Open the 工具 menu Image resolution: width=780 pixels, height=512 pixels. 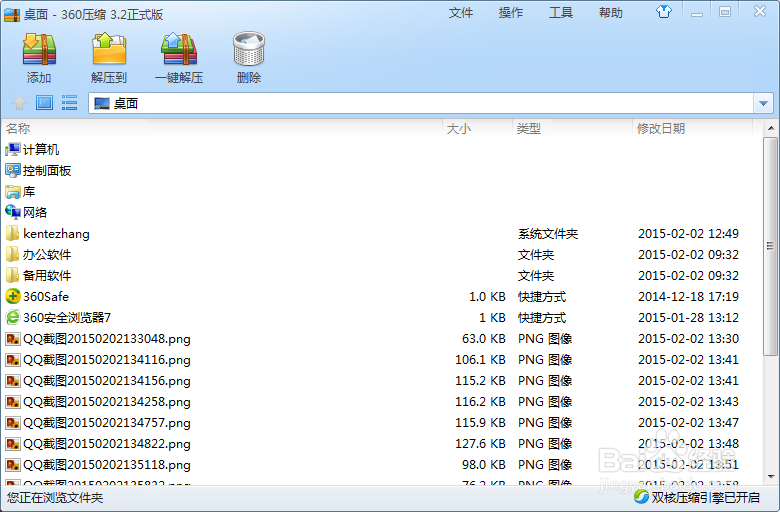[x=561, y=13]
